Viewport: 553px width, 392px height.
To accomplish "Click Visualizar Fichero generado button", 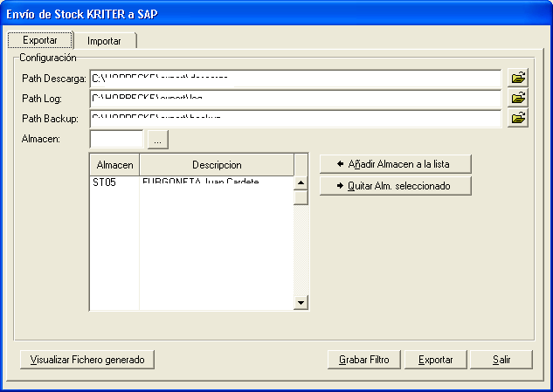I will 87,360.
